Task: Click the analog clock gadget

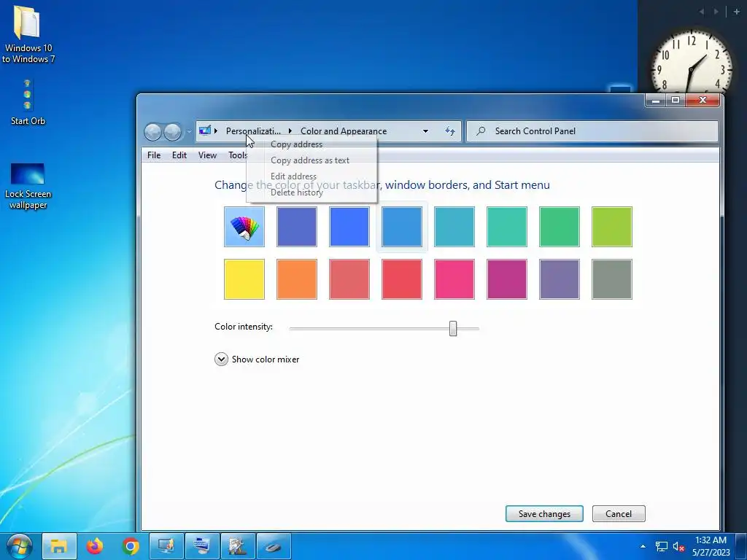Action: pos(692,63)
